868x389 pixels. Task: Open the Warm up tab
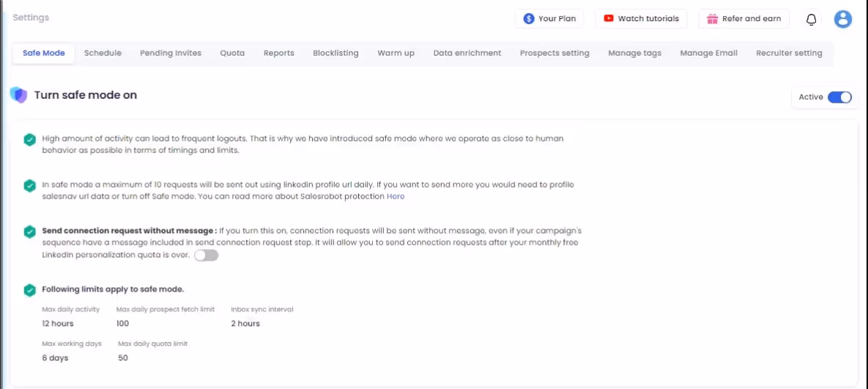pos(396,53)
